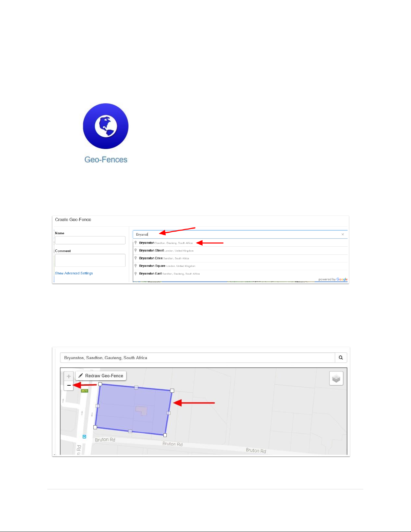
Task: Click the Geo-Fences label link
Action: click(106, 159)
